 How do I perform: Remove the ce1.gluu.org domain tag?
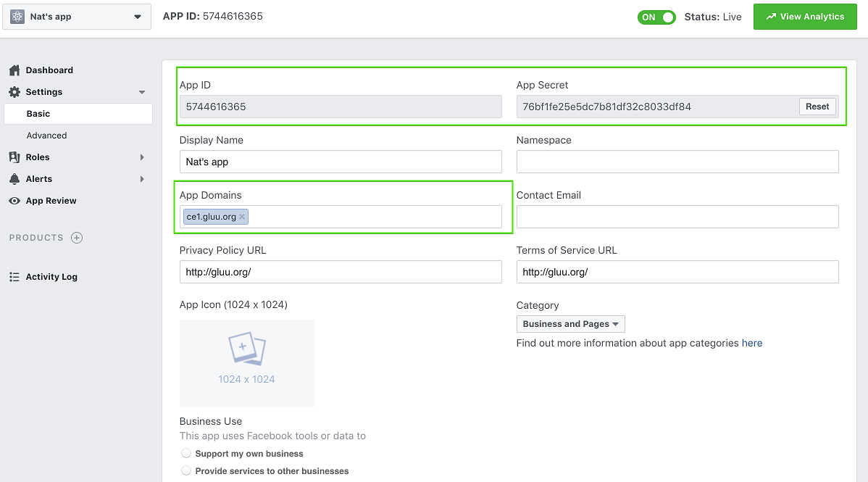pos(242,216)
